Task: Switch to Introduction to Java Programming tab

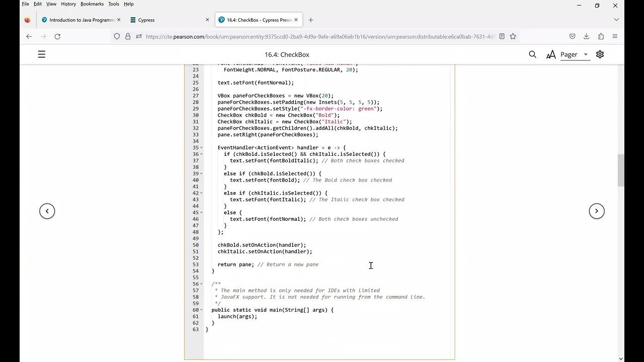Action: [x=80, y=20]
